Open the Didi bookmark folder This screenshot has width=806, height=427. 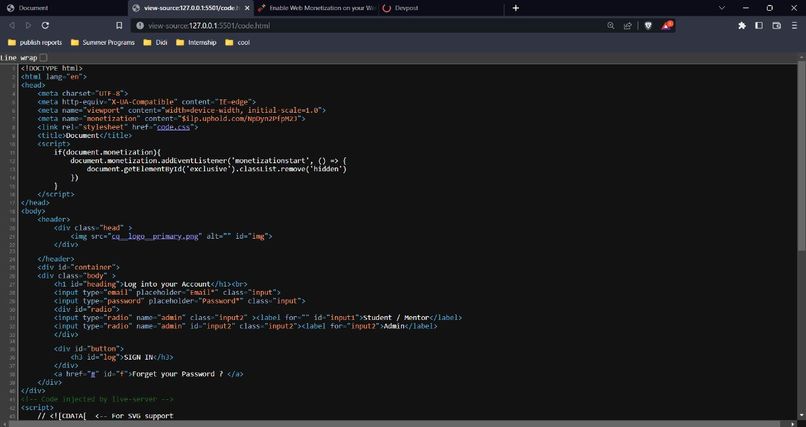coord(156,43)
